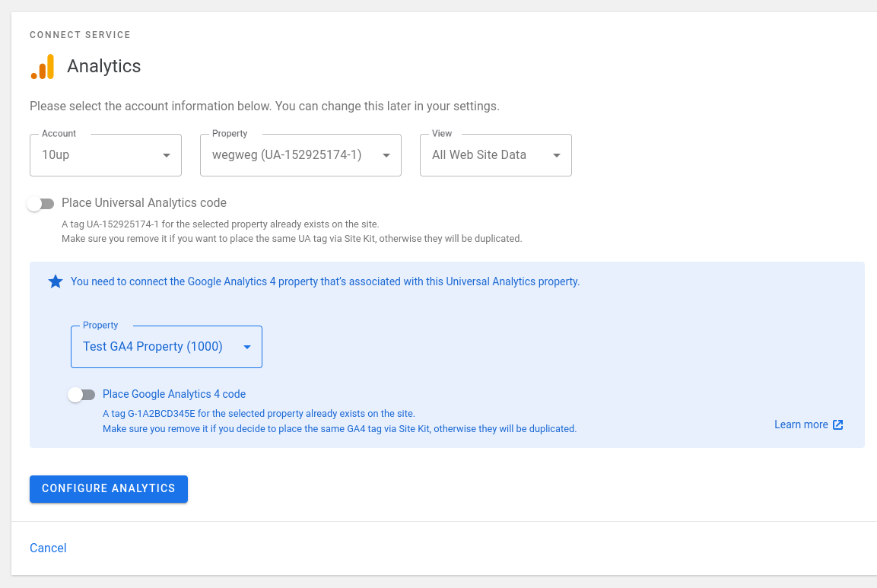Screen dimensions: 877x588
Task: Open the Property dropdown showing wegweg
Action: 301,155
